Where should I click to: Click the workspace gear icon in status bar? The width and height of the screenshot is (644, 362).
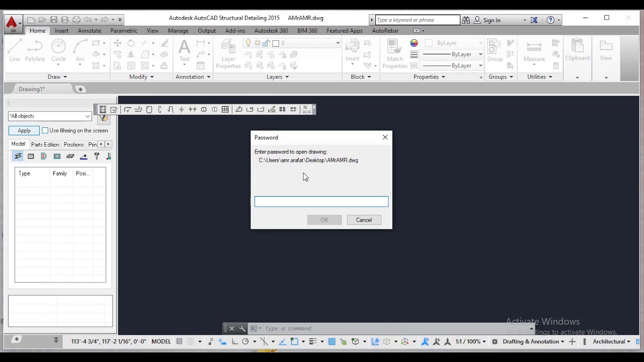pyautogui.click(x=495, y=341)
